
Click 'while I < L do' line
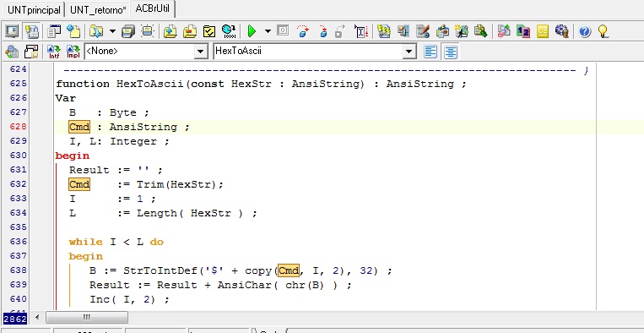pos(116,242)
